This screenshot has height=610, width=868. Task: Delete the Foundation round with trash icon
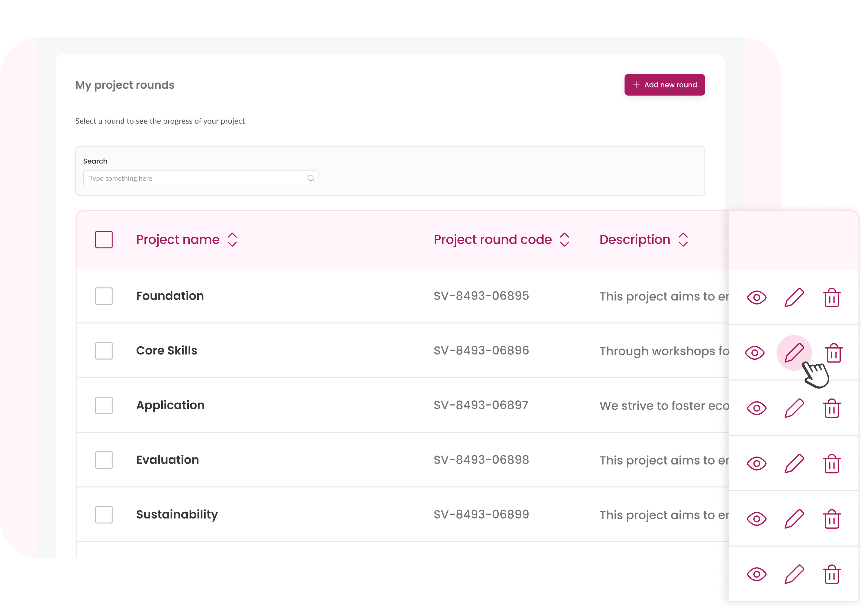tap(831, 298)
